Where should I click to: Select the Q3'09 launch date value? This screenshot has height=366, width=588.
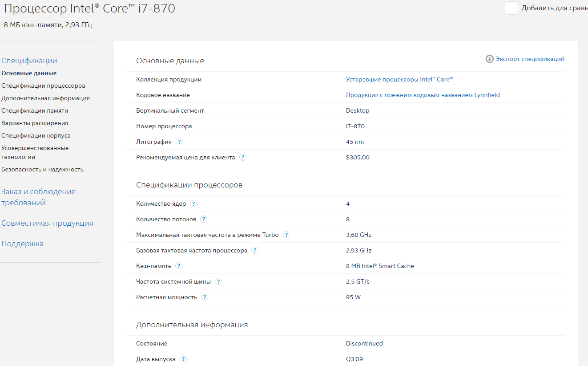[x=355, y=359]
